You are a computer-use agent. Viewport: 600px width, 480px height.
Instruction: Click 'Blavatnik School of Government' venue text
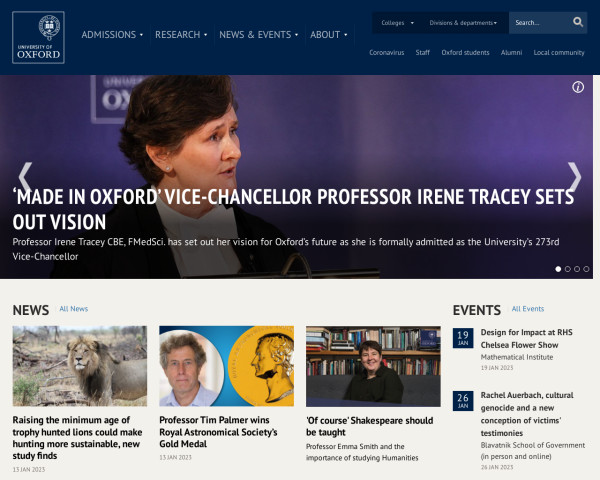pos(533,445)
